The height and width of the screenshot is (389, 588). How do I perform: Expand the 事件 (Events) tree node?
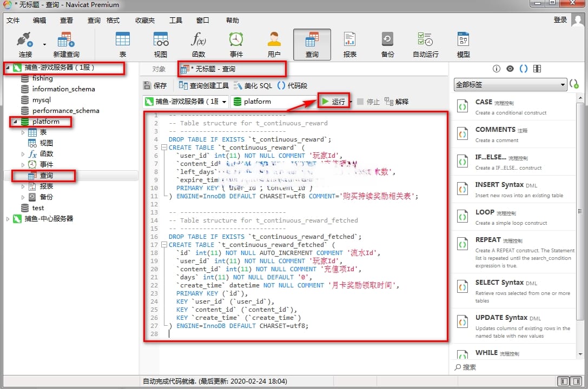23,165
